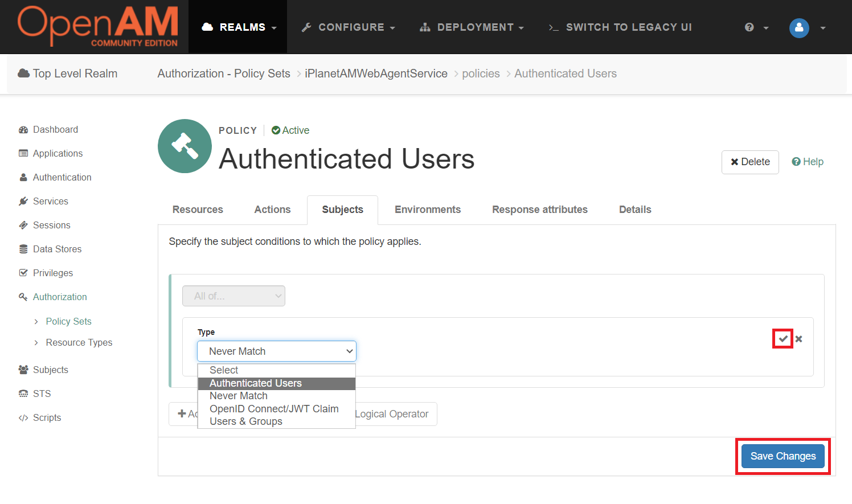This screenshot has height=504, width=852.
Task: Open Resource Types in sidebar
Action: click(79, 342)
